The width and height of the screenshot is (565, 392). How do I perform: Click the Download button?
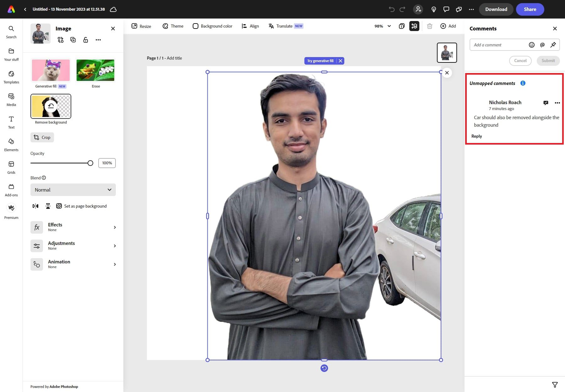pos(496,9)
